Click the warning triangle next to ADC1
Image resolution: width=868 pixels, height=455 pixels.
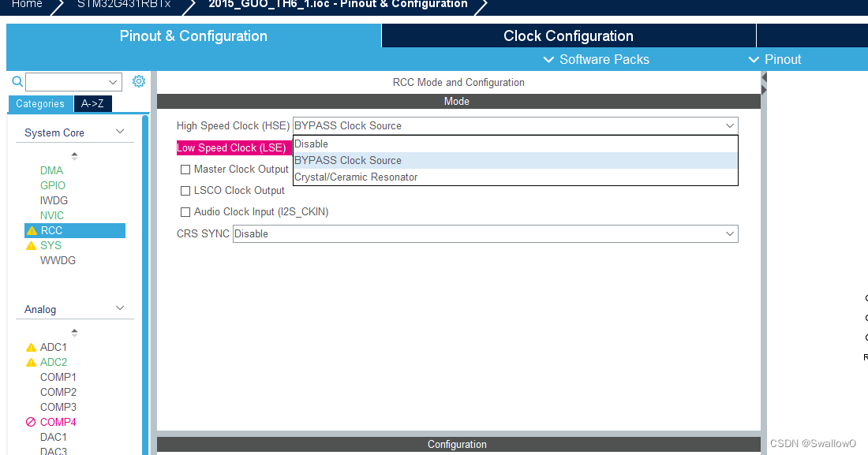point(32,347)
